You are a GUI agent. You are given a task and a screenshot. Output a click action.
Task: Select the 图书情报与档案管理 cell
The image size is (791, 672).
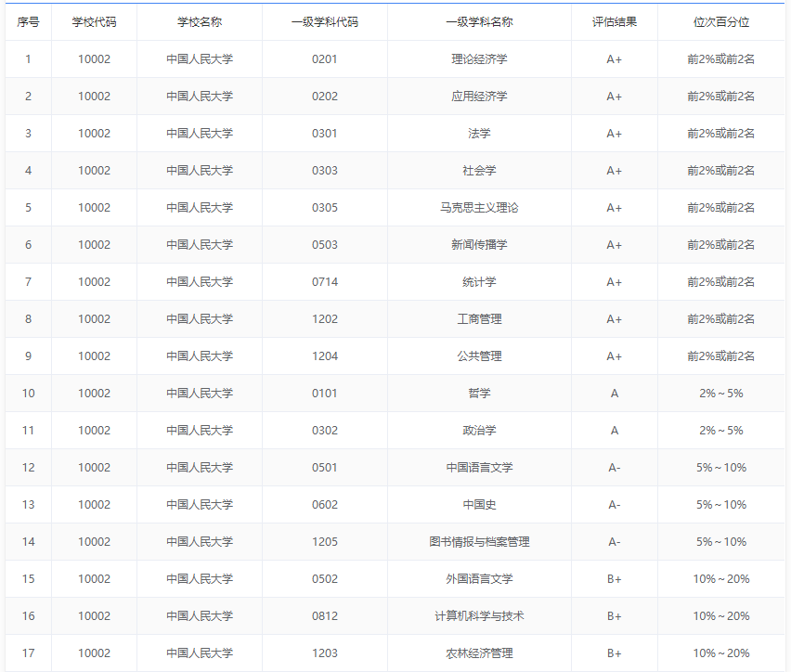coord(479,541)
